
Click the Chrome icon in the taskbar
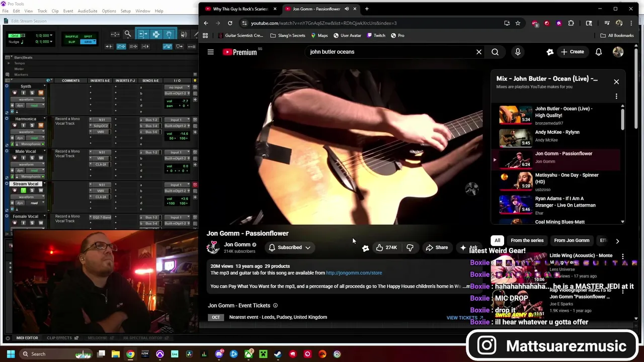130,354
